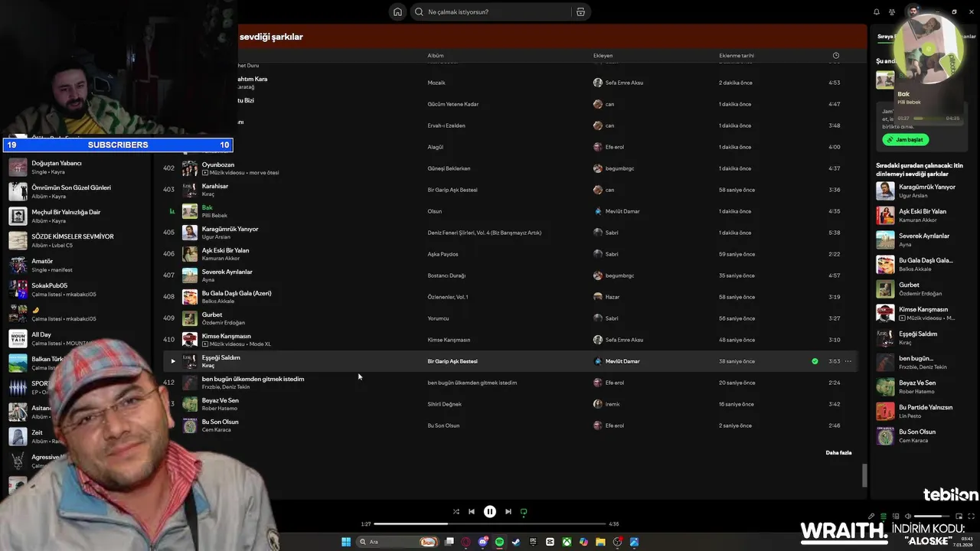Open the Friend Activity icon
Image resolution: width=980 pixels, height=551 pixels.
point(892,11)
